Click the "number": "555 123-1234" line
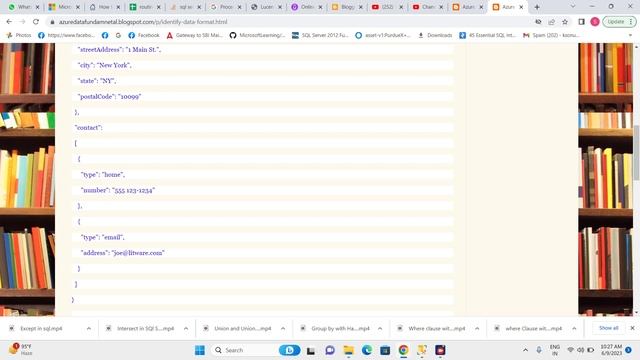This screenshot has height=360, width=640. tap(118, 190)
